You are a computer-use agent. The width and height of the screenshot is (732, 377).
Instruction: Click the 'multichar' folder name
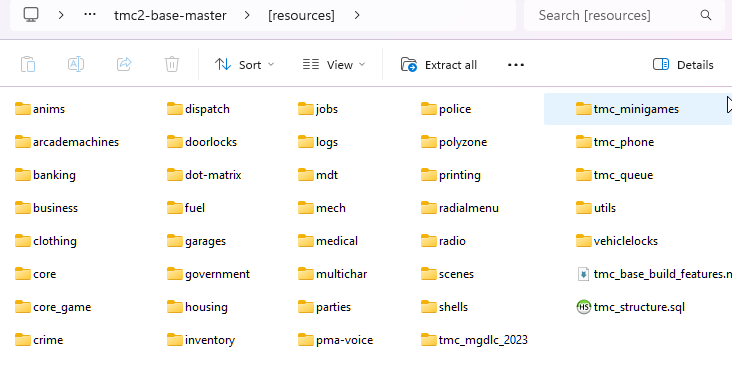pos(341,274)
